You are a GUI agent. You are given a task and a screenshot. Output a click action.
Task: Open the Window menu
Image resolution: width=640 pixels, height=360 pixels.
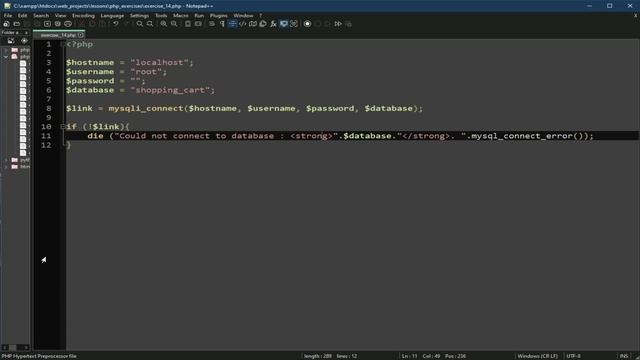pyautogui.click(x=243, y=16)
